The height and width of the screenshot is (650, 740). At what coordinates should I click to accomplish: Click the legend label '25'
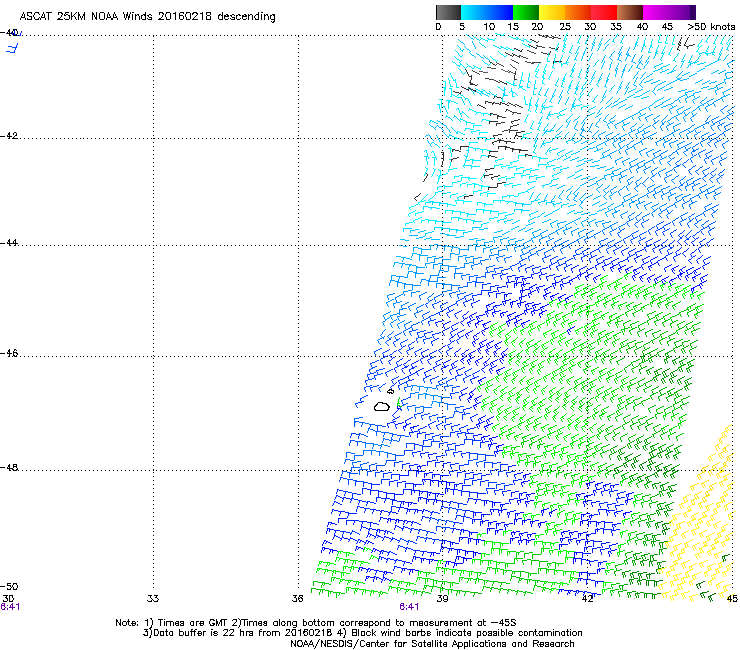click(565, 26)
